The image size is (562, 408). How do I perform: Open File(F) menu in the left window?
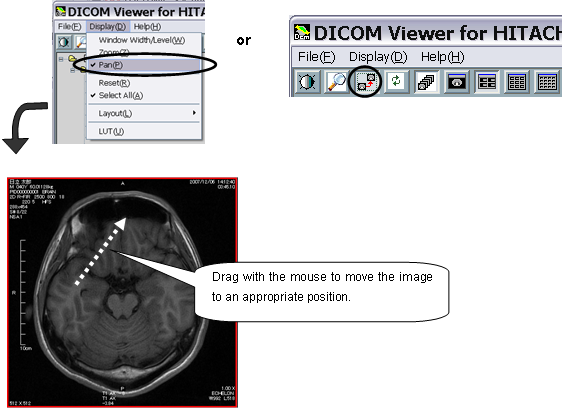(70, 27)
